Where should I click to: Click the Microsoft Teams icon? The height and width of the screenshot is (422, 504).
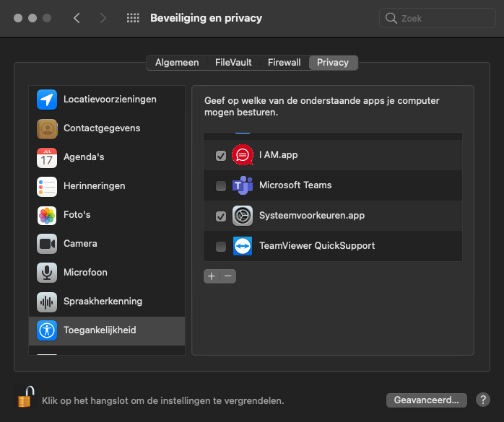[243, 185]
